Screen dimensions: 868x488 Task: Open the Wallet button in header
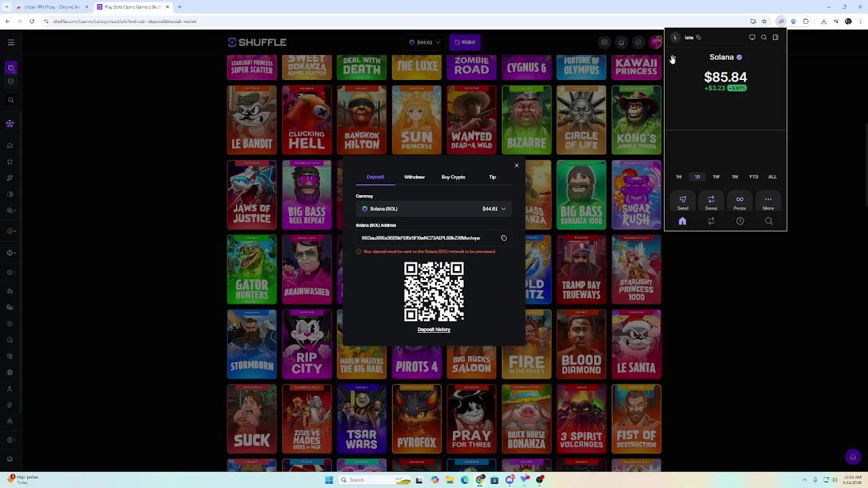point(465,42)
